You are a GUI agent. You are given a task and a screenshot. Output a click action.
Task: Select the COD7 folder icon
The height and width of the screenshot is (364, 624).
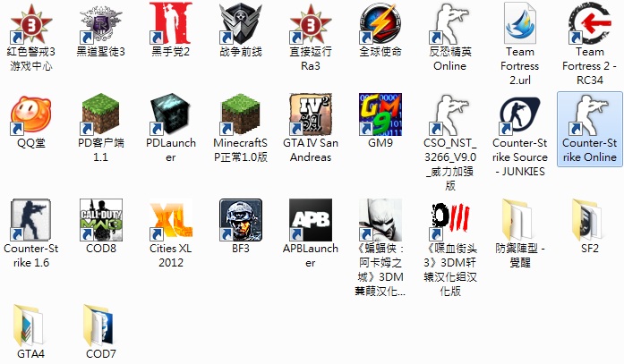[x=98, y=326]
